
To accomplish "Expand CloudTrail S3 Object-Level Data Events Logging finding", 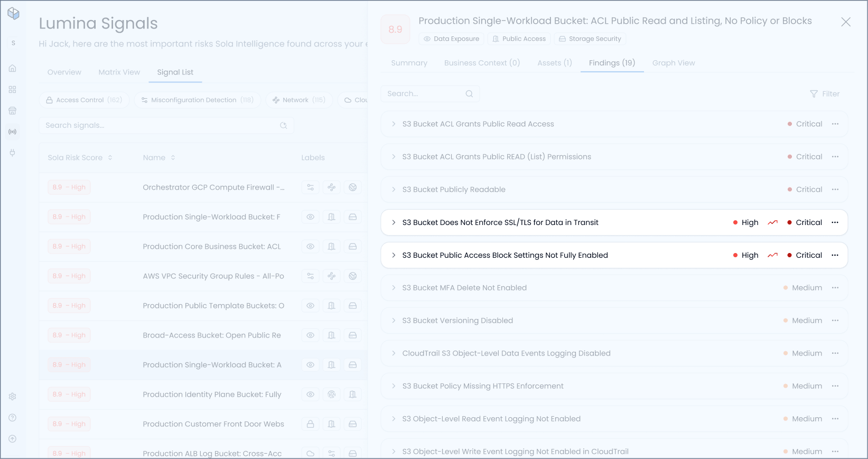I will point(394,353).
